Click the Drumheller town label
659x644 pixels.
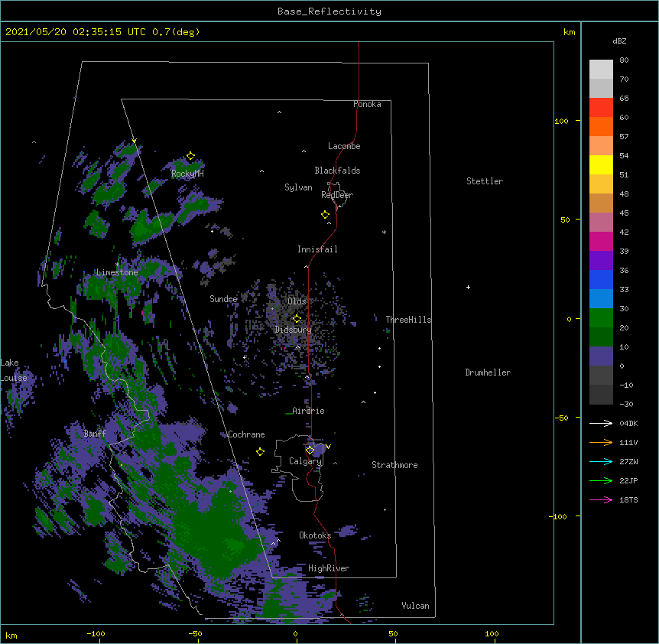tap(488, 372)
